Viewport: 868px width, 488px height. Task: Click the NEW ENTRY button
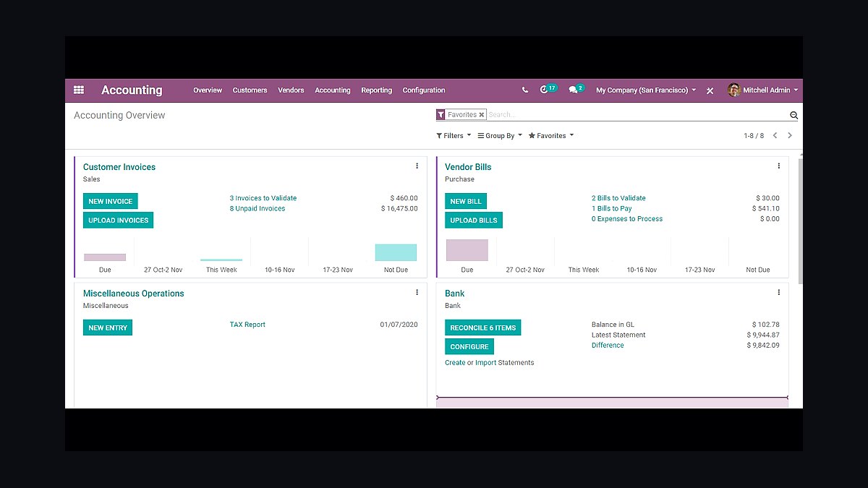tap(108, 328)
